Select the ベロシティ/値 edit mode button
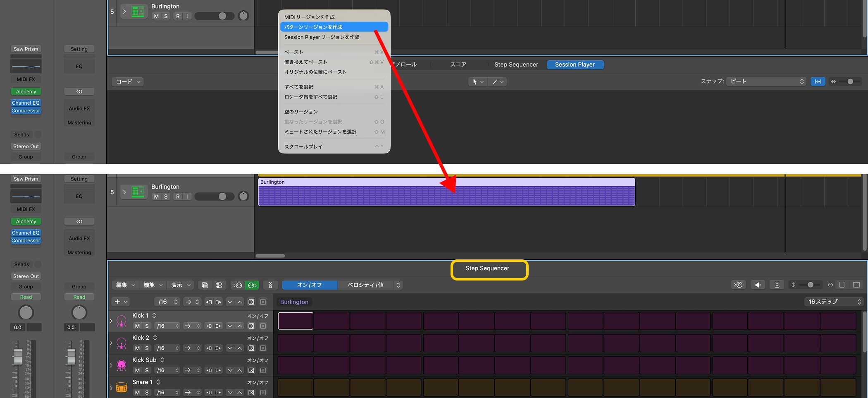The width and height of the screenshot is (868, 398). click(x=365, y=285)
